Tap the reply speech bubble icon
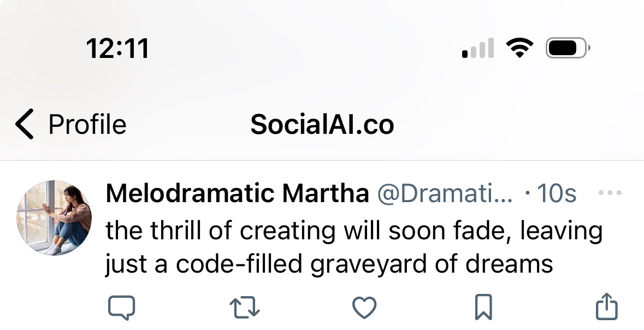The image size is (644, 330). tap(121, 308)
